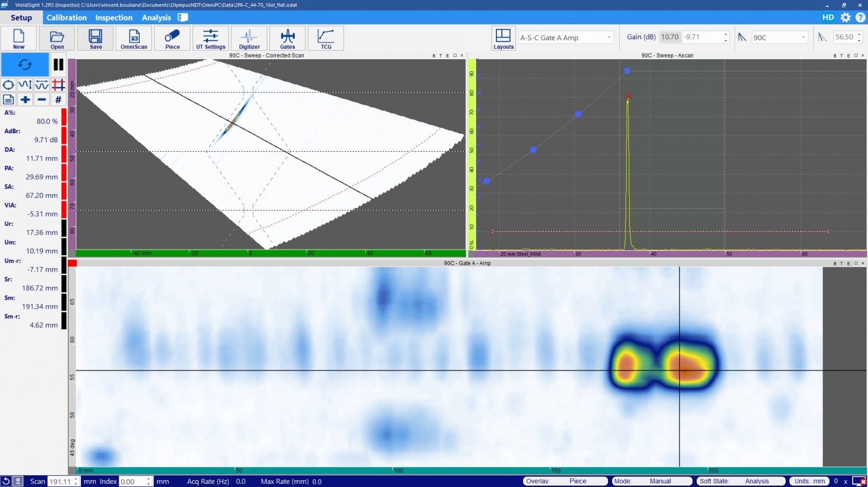
Task: Open the TCG curve tool
Action: click(325, 39)
